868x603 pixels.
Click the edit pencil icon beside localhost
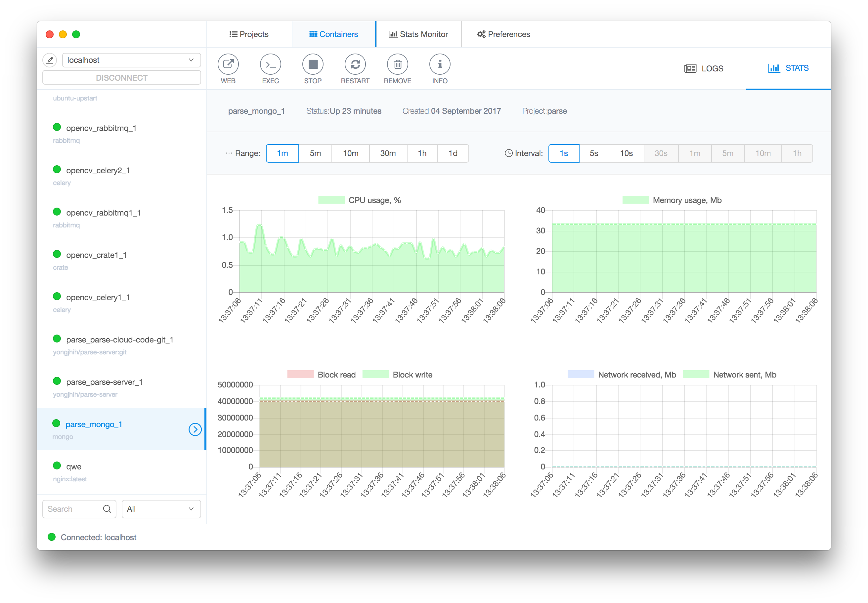[x=50, y=60]
